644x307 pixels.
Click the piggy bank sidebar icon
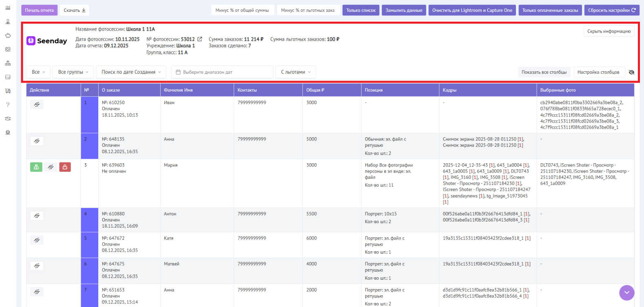pos(8,36)
